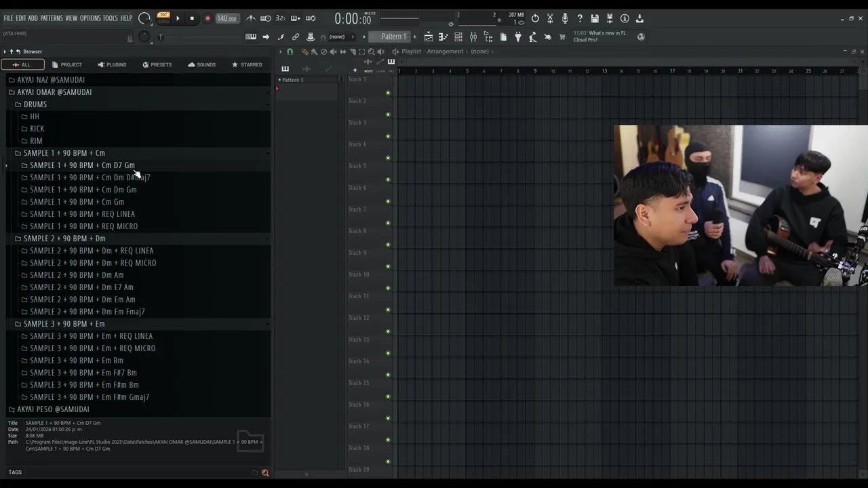Click the shopping cart icon

(562, 37)
